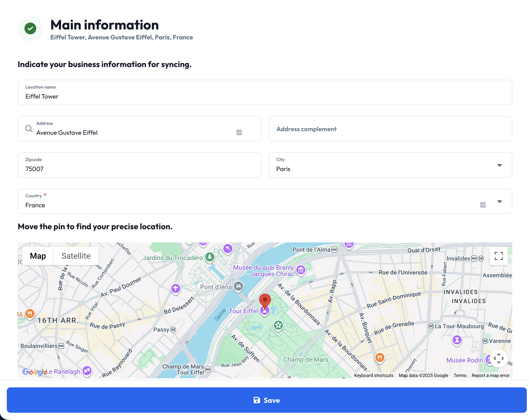Switch to Map view
This screenshot has height=420, width=530.
[38, 256]
